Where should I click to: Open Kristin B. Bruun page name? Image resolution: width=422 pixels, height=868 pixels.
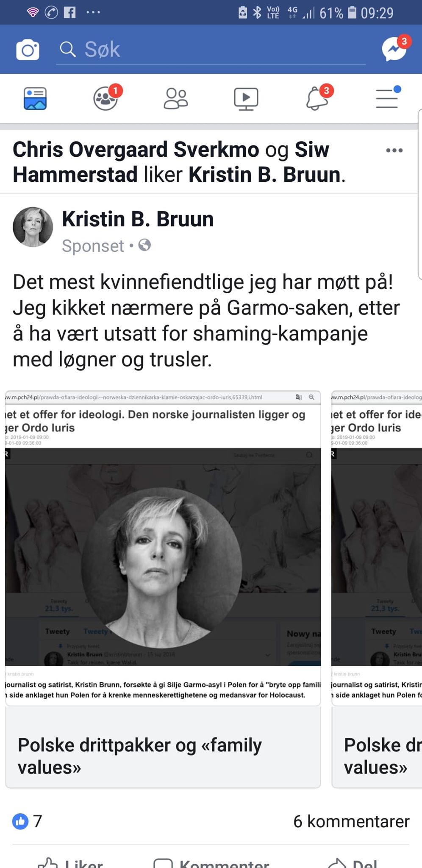(x=138, y=219)
